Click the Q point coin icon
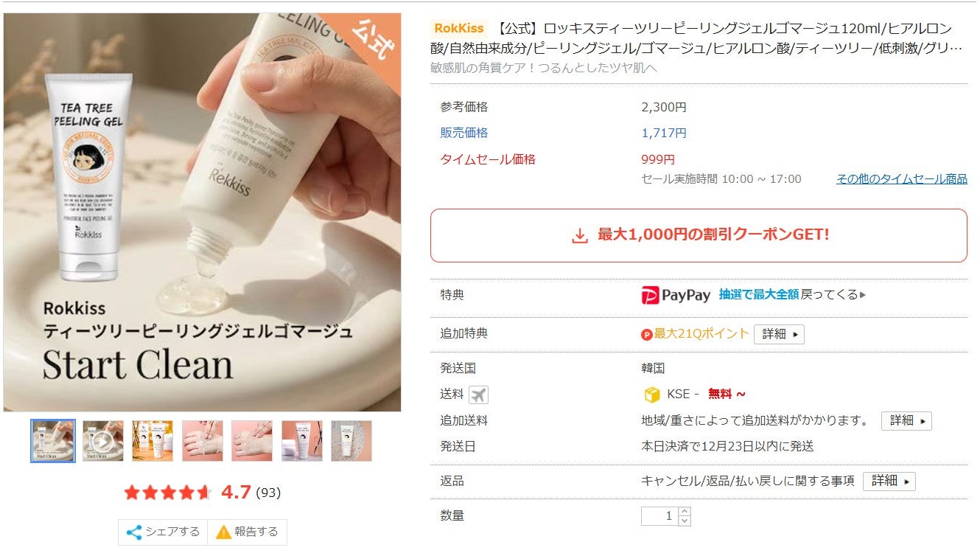This screenshot has height=556, width=980. [647, 334]
